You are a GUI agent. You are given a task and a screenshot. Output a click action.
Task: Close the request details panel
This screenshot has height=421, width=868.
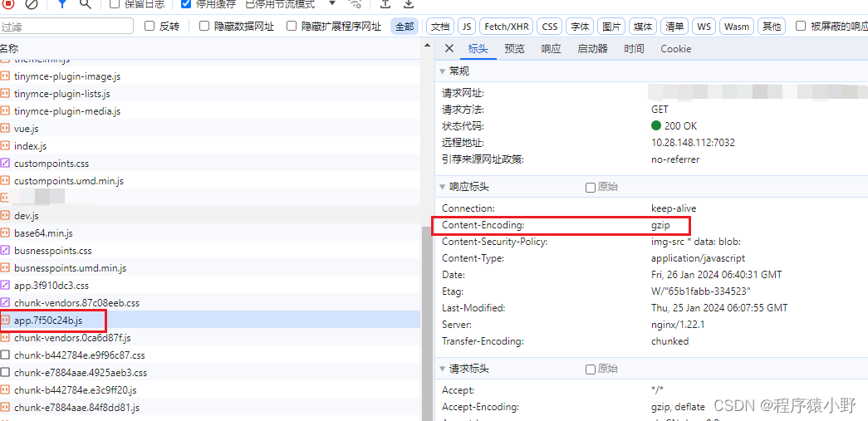[449, 49]
